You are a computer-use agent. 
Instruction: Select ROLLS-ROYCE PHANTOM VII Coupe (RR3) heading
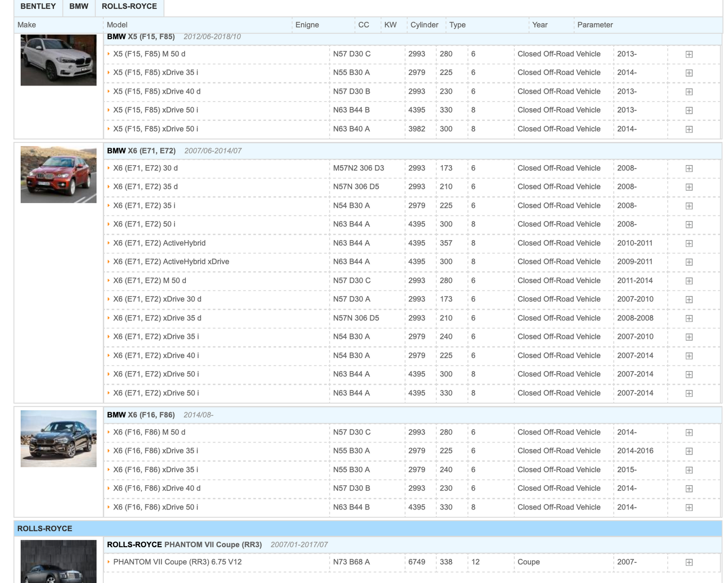(x=184, y=545)
